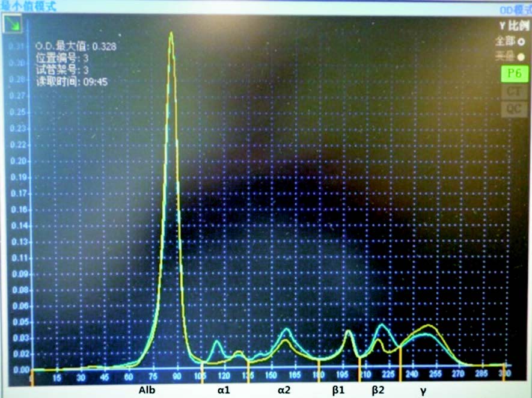Click the greyed QC button

coord(515,109)
